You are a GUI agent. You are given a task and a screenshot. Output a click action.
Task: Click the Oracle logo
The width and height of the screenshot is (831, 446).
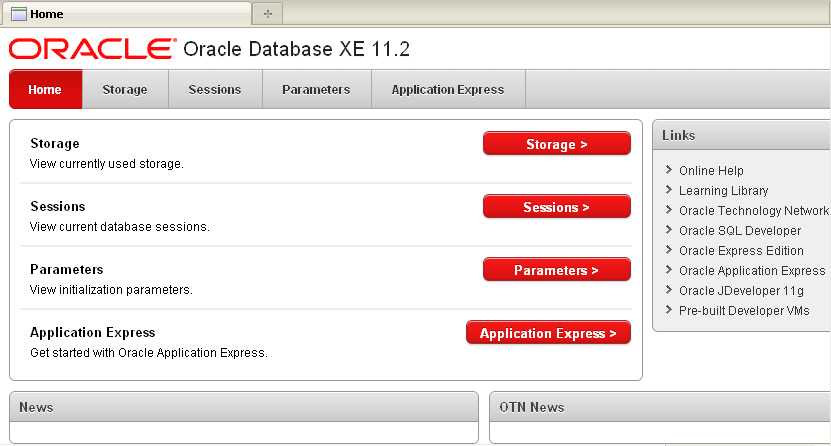point(91,49)
